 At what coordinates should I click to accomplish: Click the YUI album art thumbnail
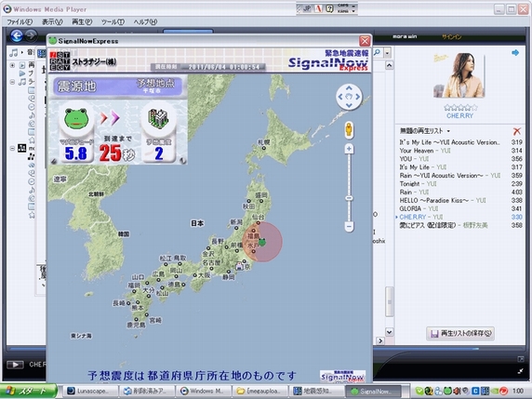click(459, 75)
